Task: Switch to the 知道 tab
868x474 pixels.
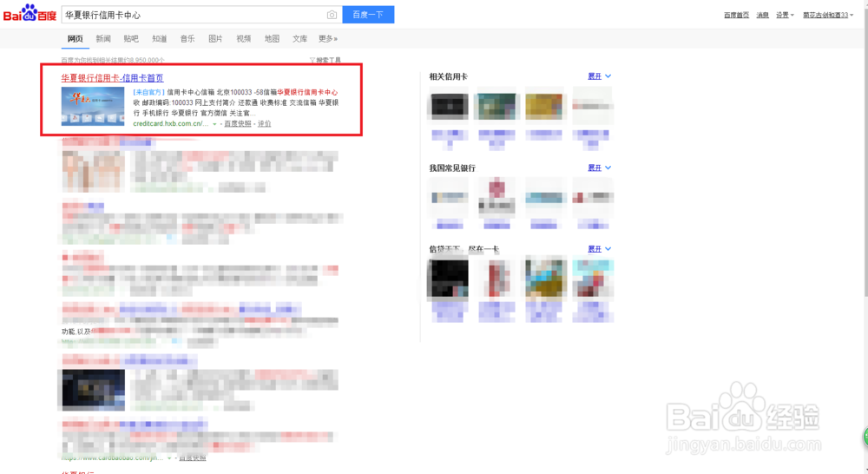Action: (x=160, y=39)
